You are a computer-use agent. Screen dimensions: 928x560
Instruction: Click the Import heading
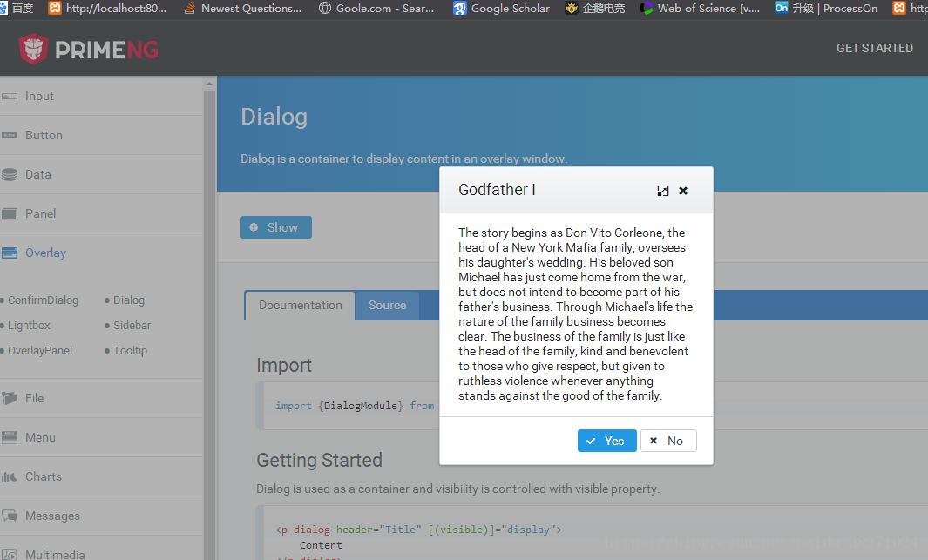pos(283,366)
